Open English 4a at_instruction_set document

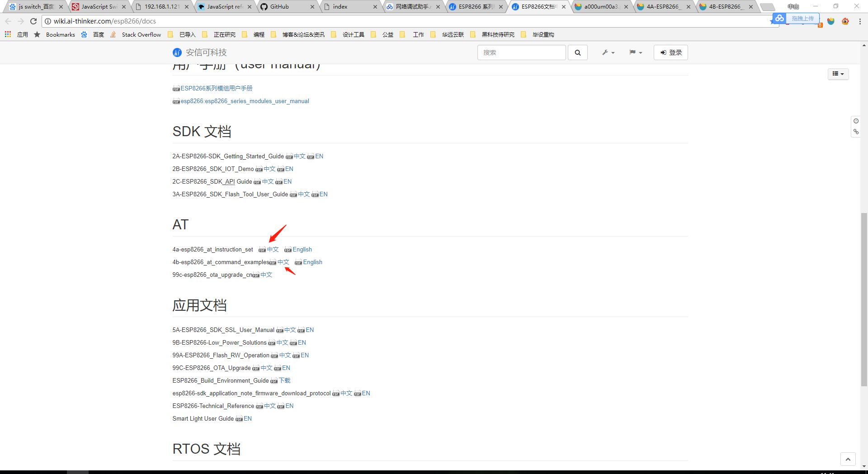[x=302, y=249]
